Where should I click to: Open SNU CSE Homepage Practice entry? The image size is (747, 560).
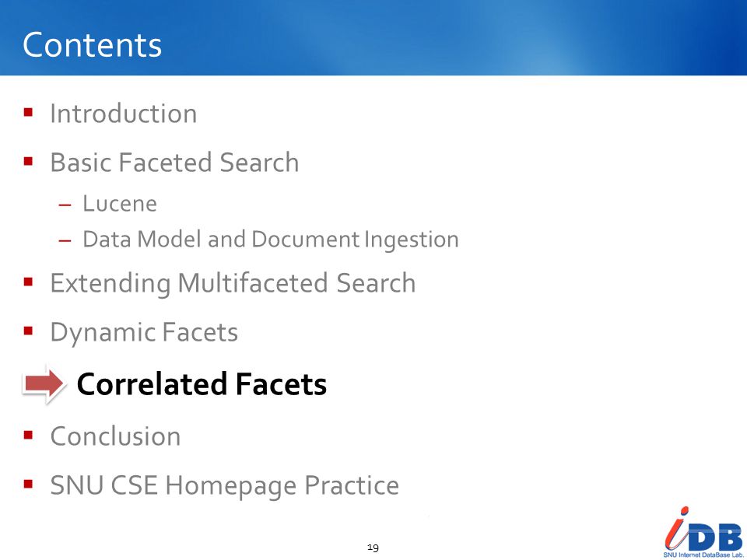[224, 485]
